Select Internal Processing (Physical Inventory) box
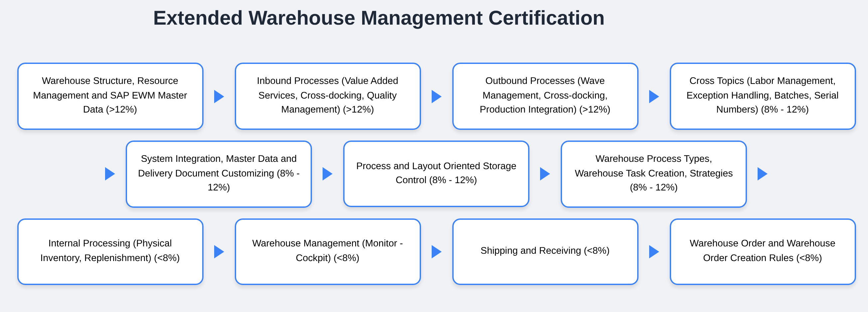Screen dimensions: 868x312 [110, 251]
